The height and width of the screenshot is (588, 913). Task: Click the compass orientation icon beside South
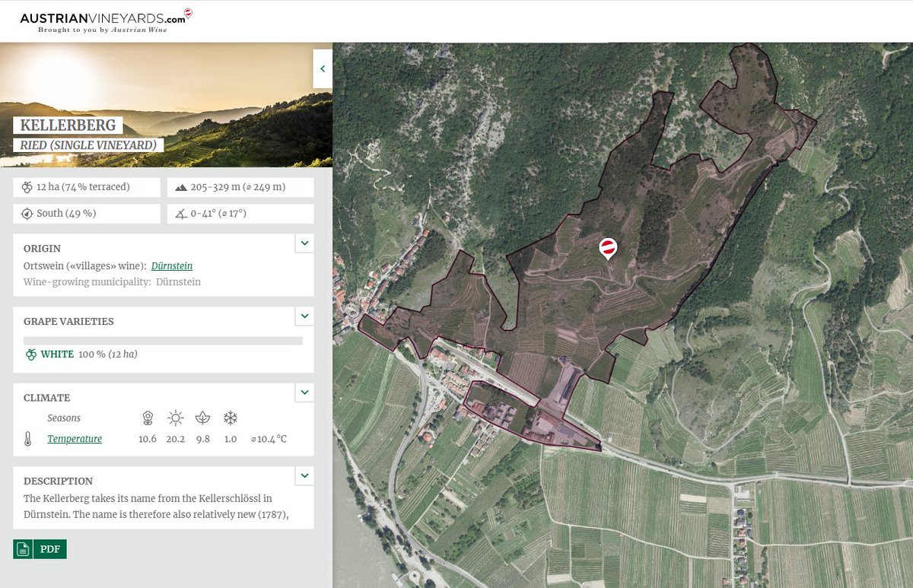[27, 213]
